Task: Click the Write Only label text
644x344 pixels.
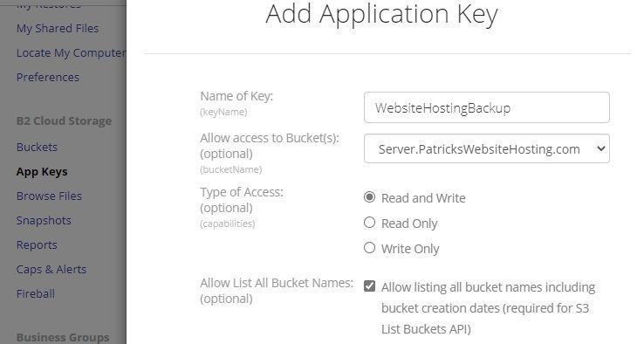Action: [x=410, y=249]
